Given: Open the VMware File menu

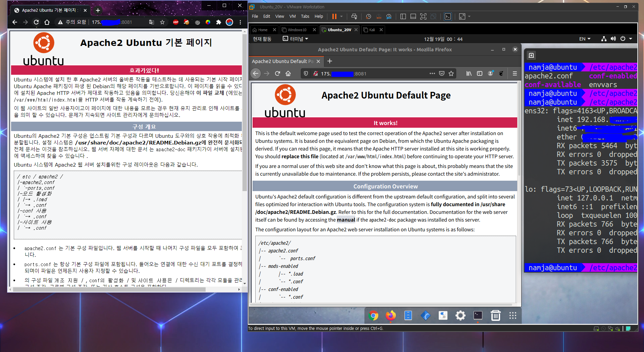Looking at the screenshot, I should (255, 16).
